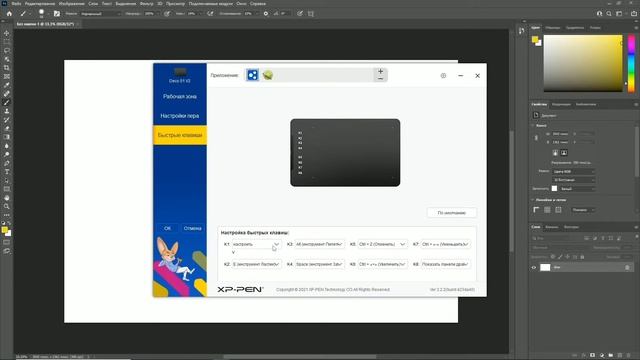Image resolution: width=640 pixels, height=360 pixels.
Task: Open the K1 shortcut dropdown
Action: tap(256, 244)
